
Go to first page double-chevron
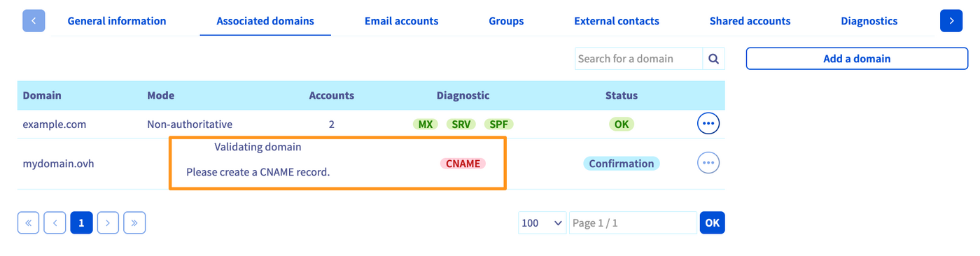pyautogui.click(x=29, y=222)
